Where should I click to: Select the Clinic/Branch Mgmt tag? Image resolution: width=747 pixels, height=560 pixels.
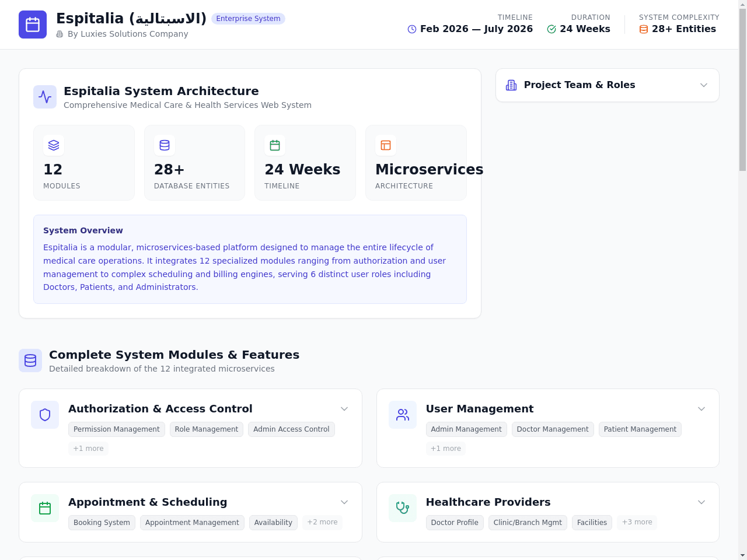click(528, 523)
